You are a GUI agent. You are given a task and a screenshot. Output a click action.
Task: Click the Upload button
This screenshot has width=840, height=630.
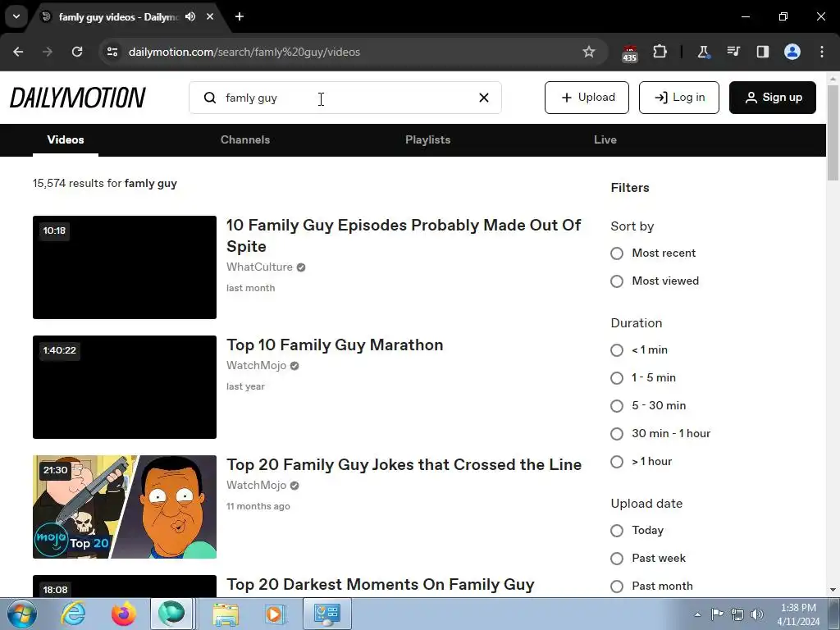pos(587,98)
